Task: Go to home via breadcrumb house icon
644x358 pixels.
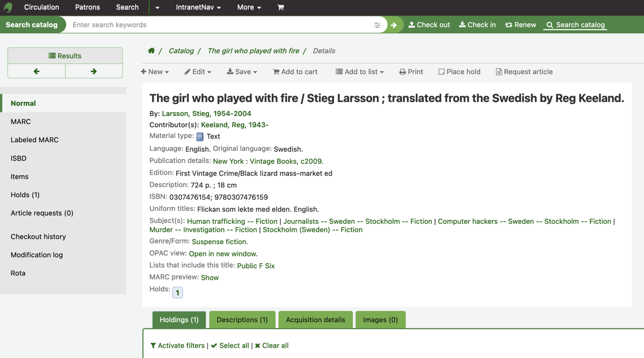Action: [x=151, y=51]
